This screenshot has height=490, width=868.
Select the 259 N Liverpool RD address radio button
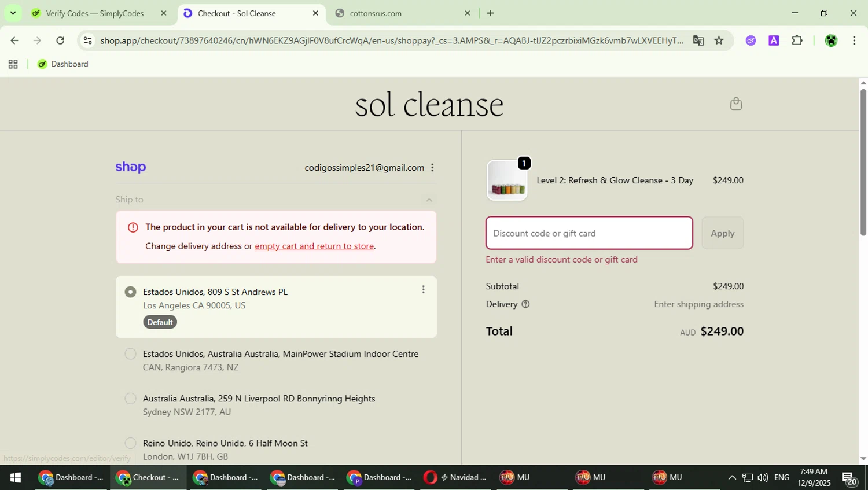pyautogui.click(x=131, y=399)
